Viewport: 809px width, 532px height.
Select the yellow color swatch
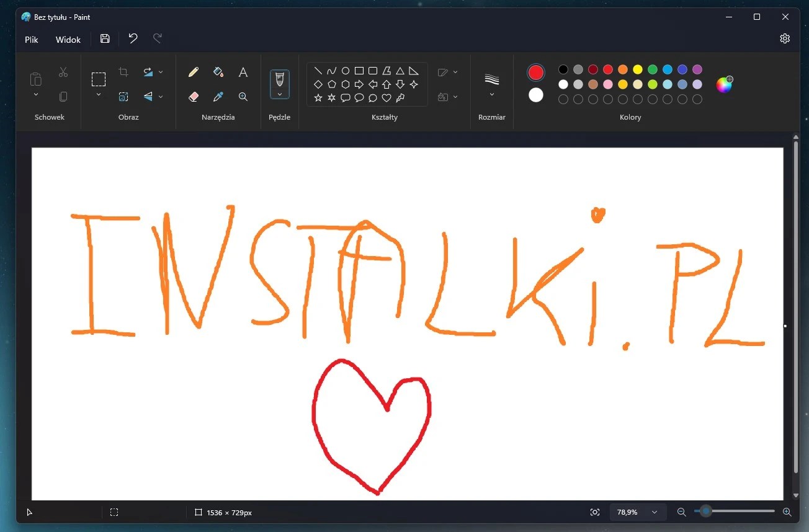coord(637,70)
